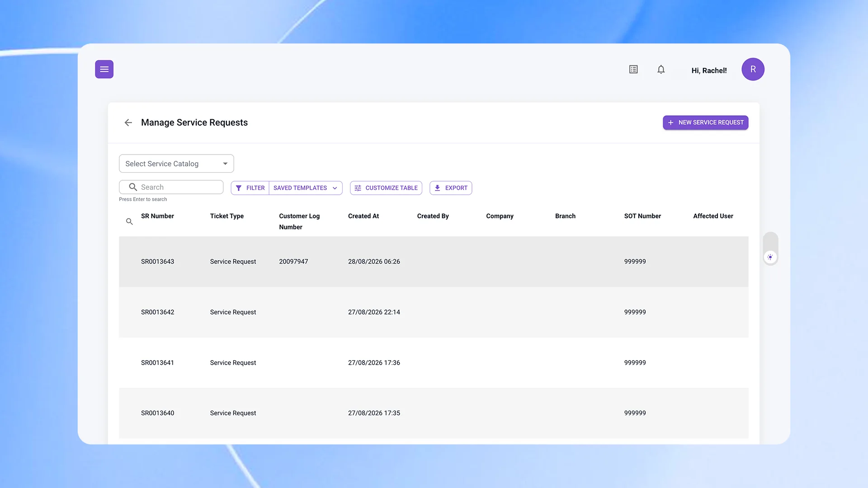This screenshot has width=868, height=488.
Task: Expand the Saved Templates dropdown
Action: click(x=306, y=188)
